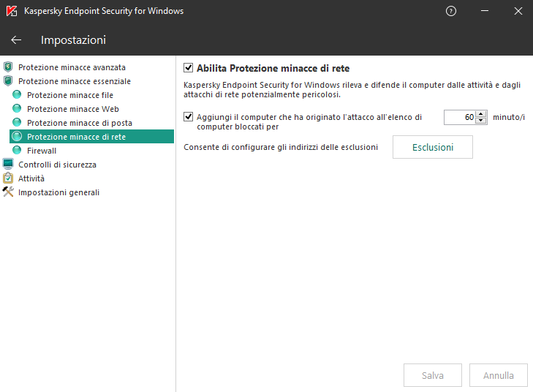Open the Firewall settings entry
Image resolution: width=533 pixels, height=392 pixels.
pyautogui.click(x=42, y=151)
